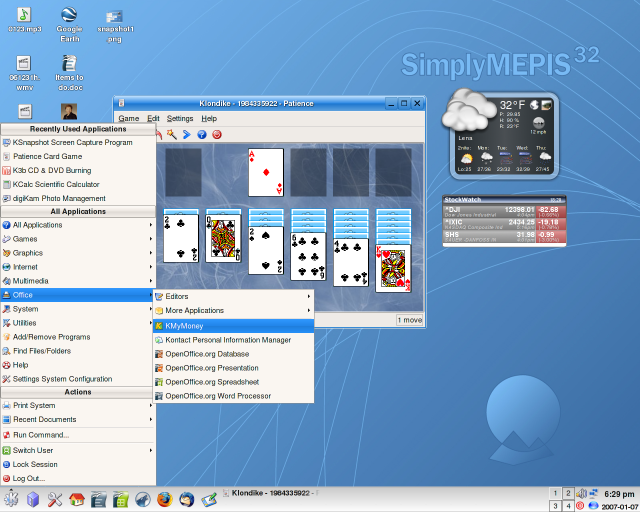Select digiKam Photo Management
Image resolution: width=640 pixels, height=512 pixels.
click(78, 198)
